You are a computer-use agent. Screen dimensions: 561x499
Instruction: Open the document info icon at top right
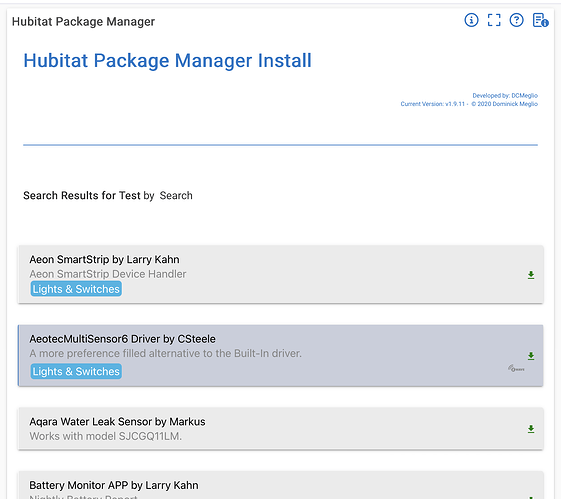point(540,20)
